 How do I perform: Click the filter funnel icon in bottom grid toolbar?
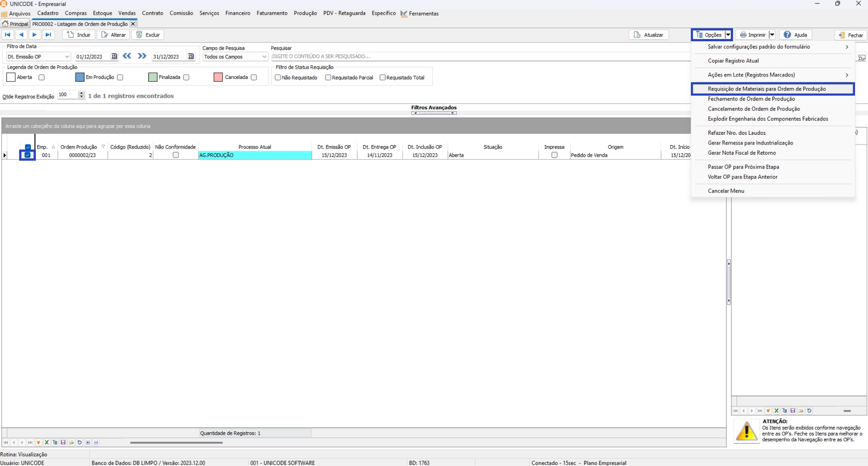pyautogui.click(x=38, y=442)
